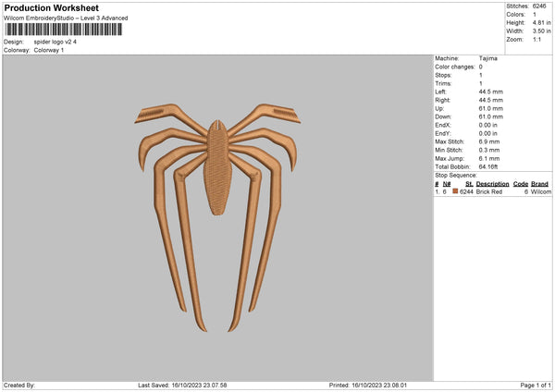Select the EndX value 0.00 in
The image size is (555, 392).
pyautogui.click(x=488, y=125)
